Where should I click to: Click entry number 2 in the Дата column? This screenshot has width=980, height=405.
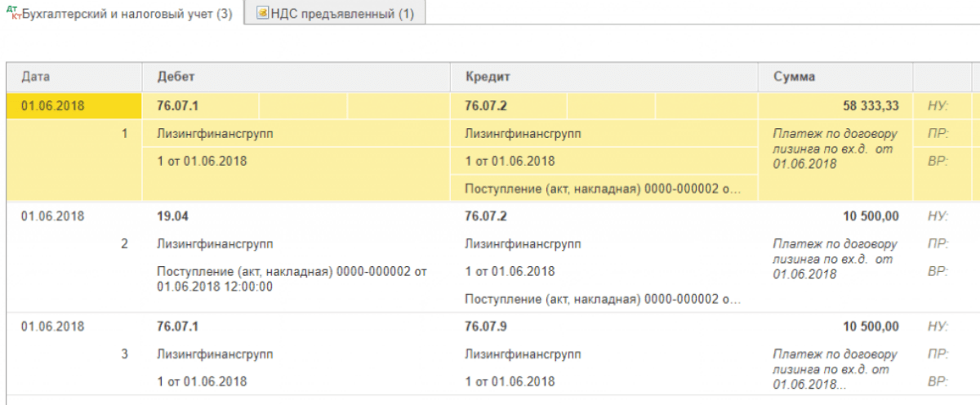[x=124, y=243]
